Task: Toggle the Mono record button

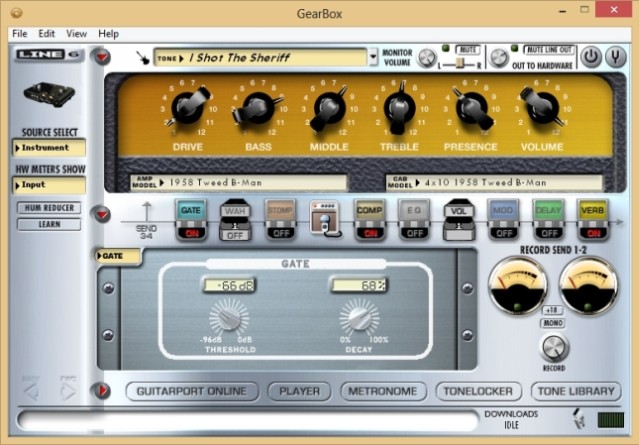Action: pos(553,323)
